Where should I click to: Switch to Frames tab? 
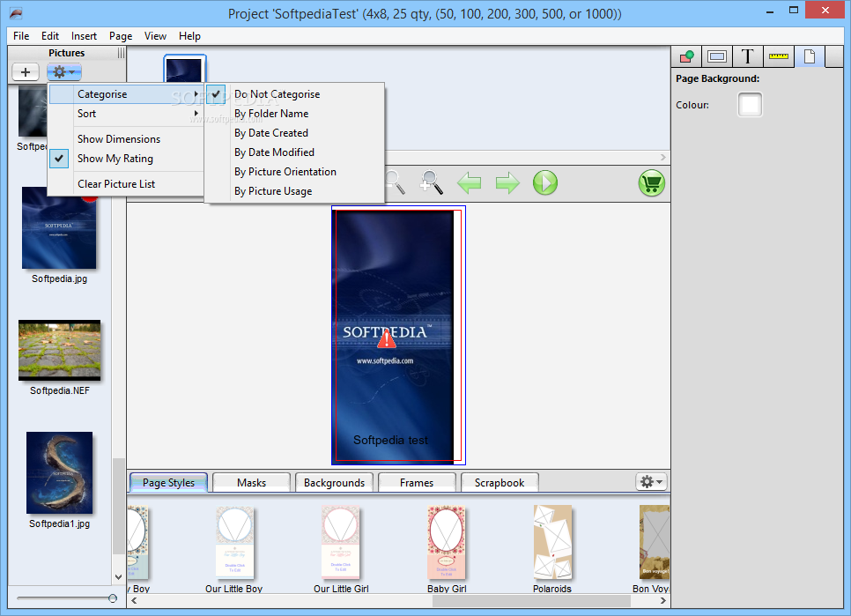click(417, 482)
